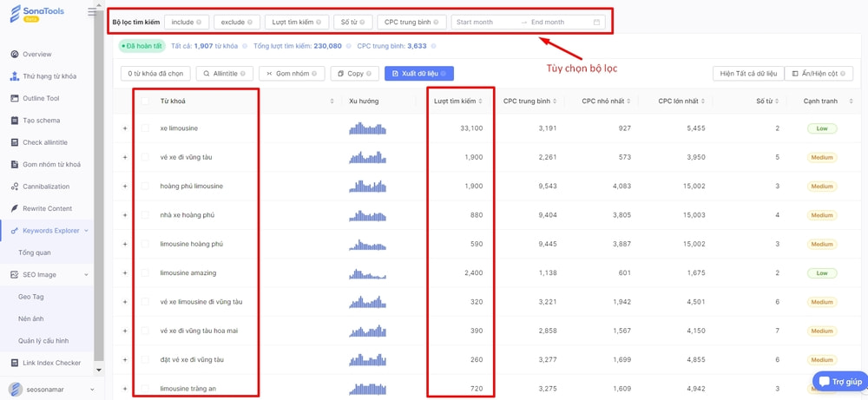
Task: Click info icon after CPC trung bình 3,633
Action: click(433, 46)
